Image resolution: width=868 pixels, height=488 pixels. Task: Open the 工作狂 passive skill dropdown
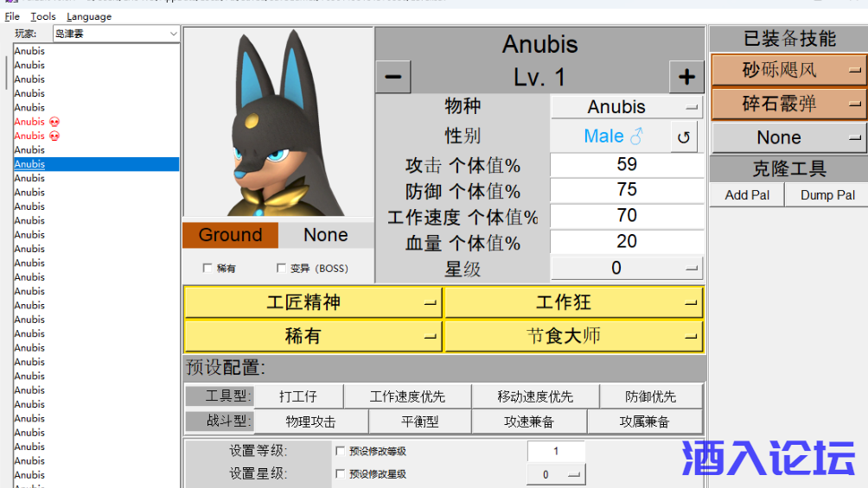click(574, 302)
